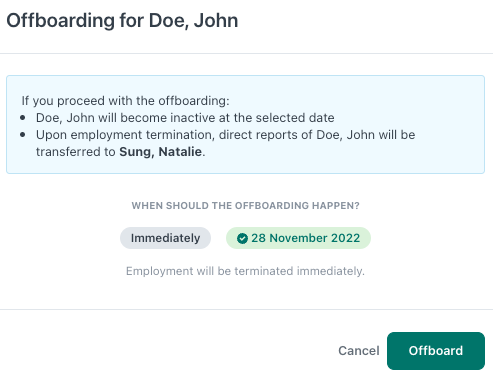Select the Immediately timing option
493x378 pixels.
(165, 238)
